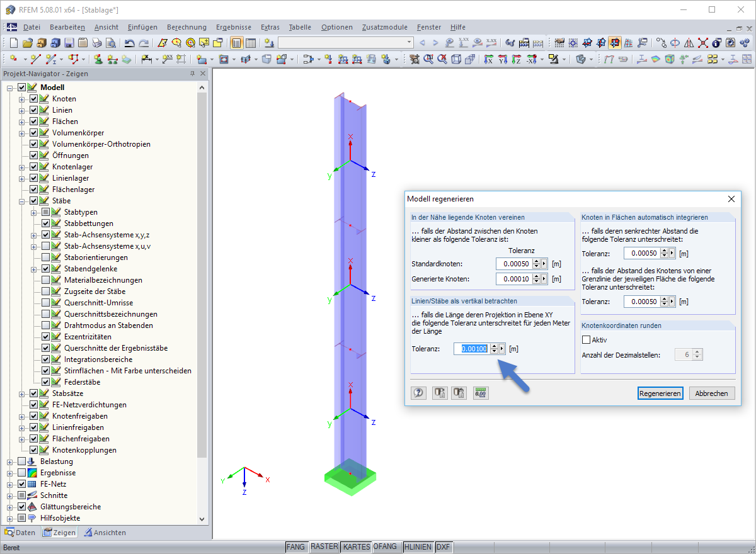This screenshot has width=756, height=554.
Task: Click the Redo arrow icon
Action: (x=144, y=43)
